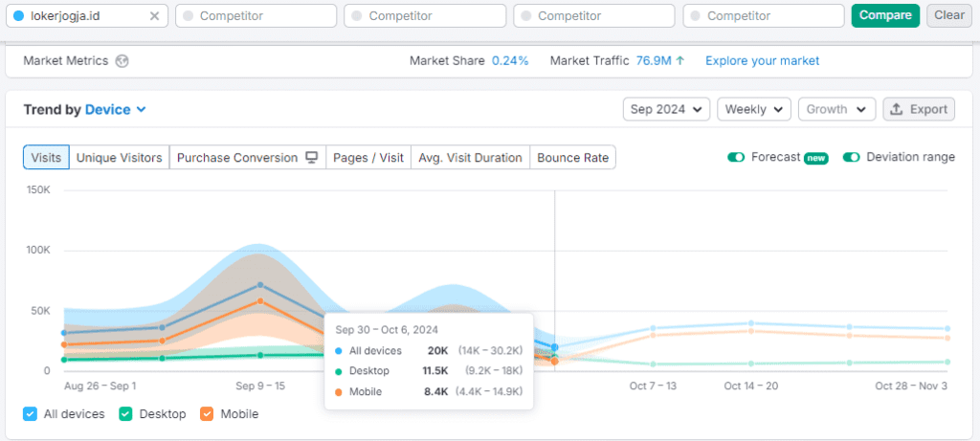Viewport: 980px width, 441px height.
Task: Disable the Deviation range toggle
Action: (850, 158)
